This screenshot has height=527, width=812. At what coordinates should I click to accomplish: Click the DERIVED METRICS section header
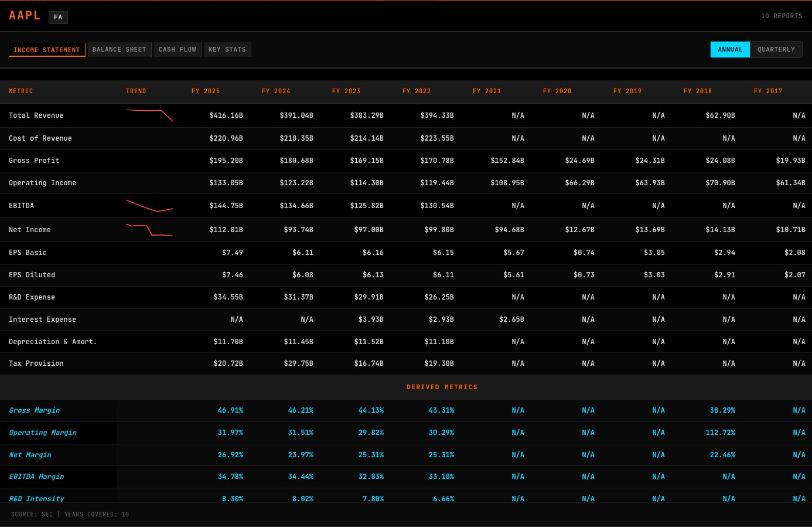[442, 387]
